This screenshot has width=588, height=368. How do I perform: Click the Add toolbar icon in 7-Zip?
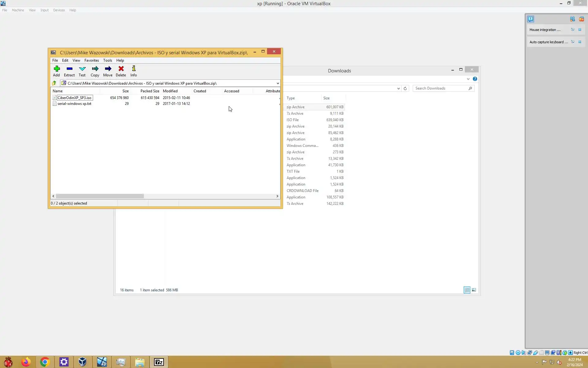(57, 69)
